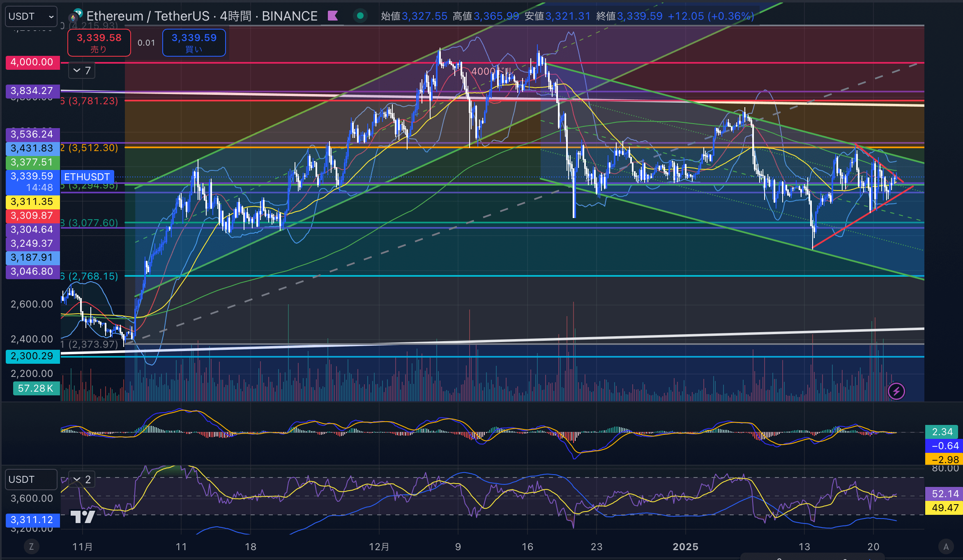Click the current price label with 14:48 countdown

tap(32, 182)
